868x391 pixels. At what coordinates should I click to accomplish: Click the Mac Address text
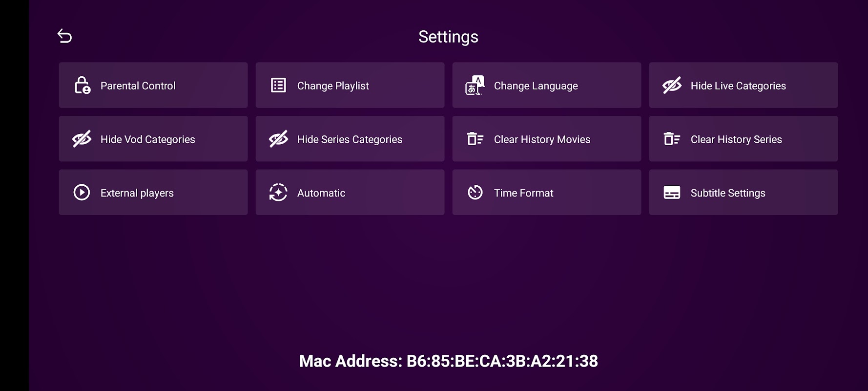[x=448, y=361]
